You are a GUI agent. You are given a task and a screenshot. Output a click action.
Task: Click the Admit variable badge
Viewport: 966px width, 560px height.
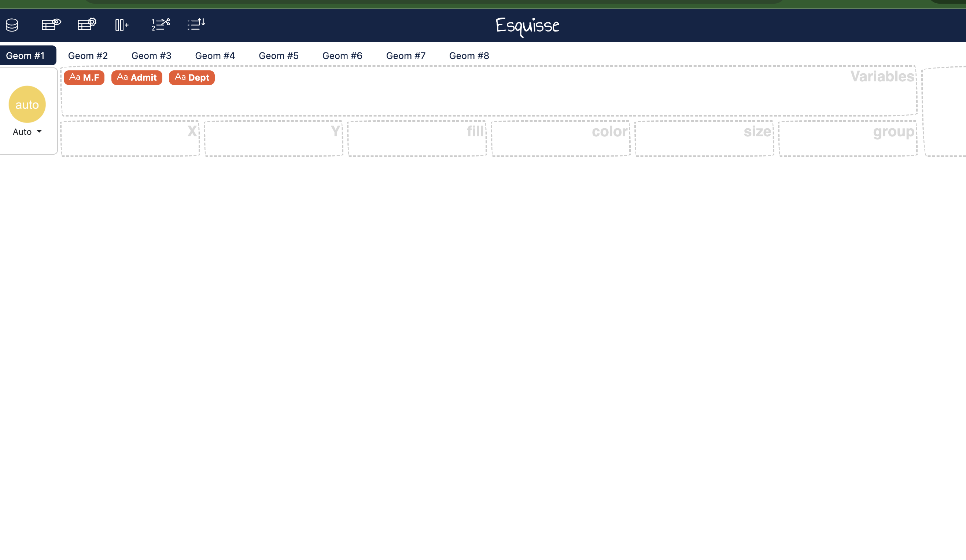137,78
